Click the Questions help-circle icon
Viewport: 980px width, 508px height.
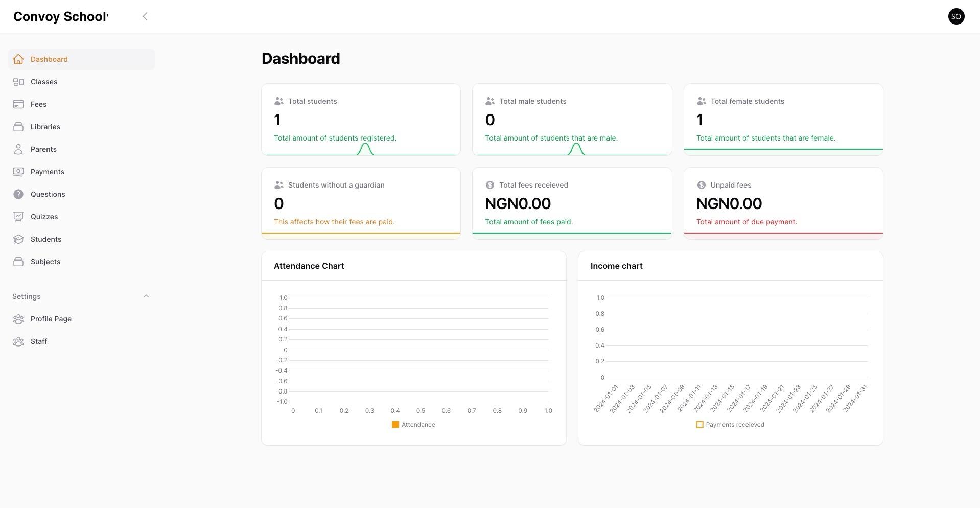click(x=18, y=194)
